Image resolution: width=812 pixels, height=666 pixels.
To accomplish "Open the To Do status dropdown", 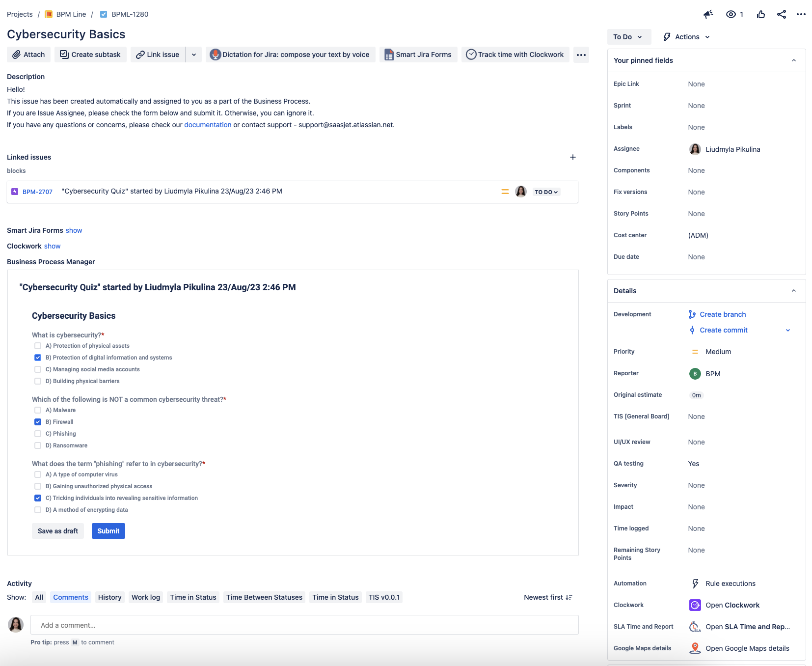I will click(x=628, y=37).
